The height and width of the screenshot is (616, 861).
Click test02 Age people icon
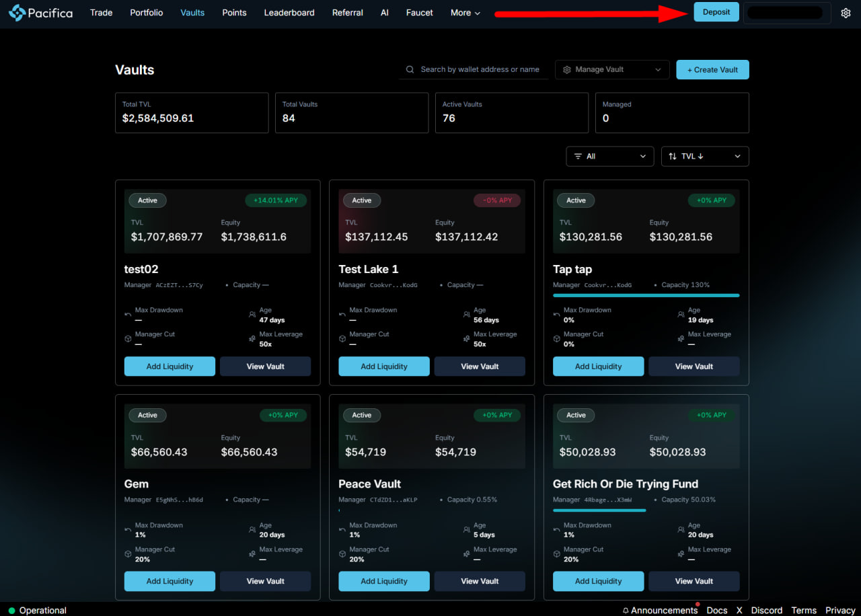(252, 315)
